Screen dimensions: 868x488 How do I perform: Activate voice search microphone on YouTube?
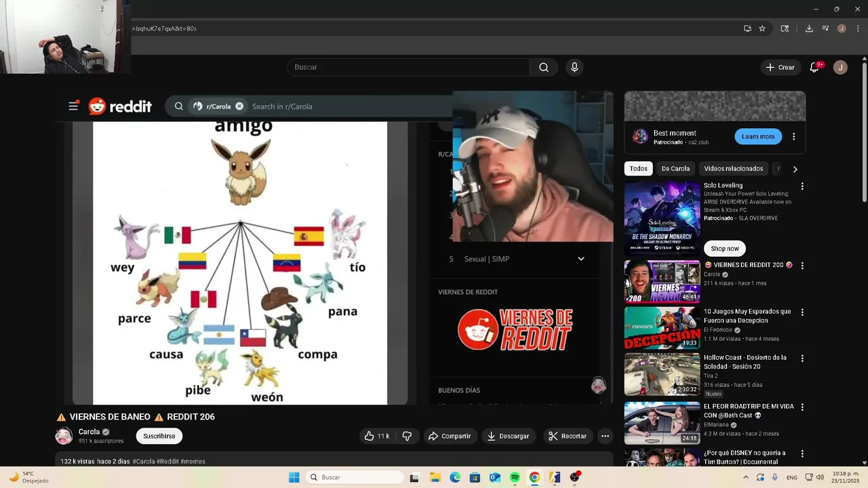tap(574, 67)
